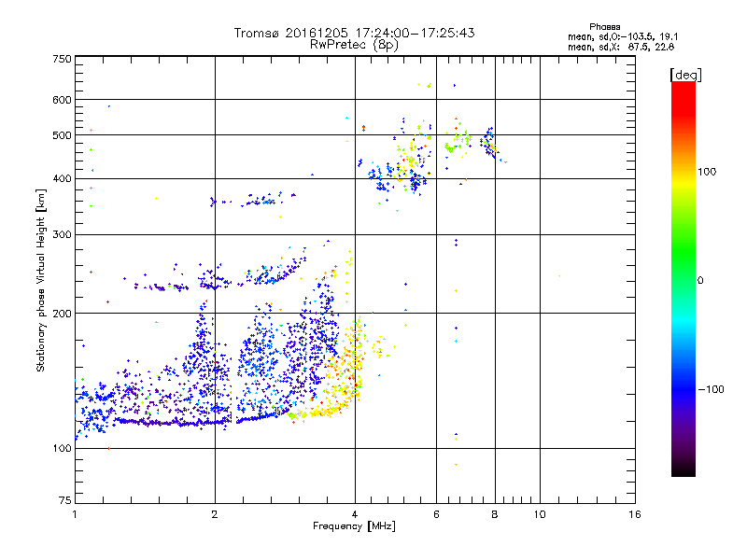Pick the black bottom of the phase colorbar
The width and height of the screenshot is (747, 560).
(x=684, y=470)
